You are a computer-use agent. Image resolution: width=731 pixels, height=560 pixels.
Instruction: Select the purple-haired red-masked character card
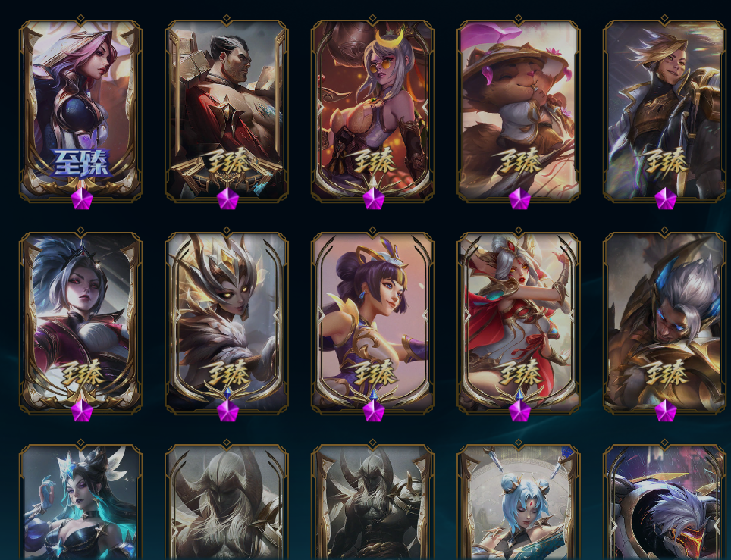[664, 502]
